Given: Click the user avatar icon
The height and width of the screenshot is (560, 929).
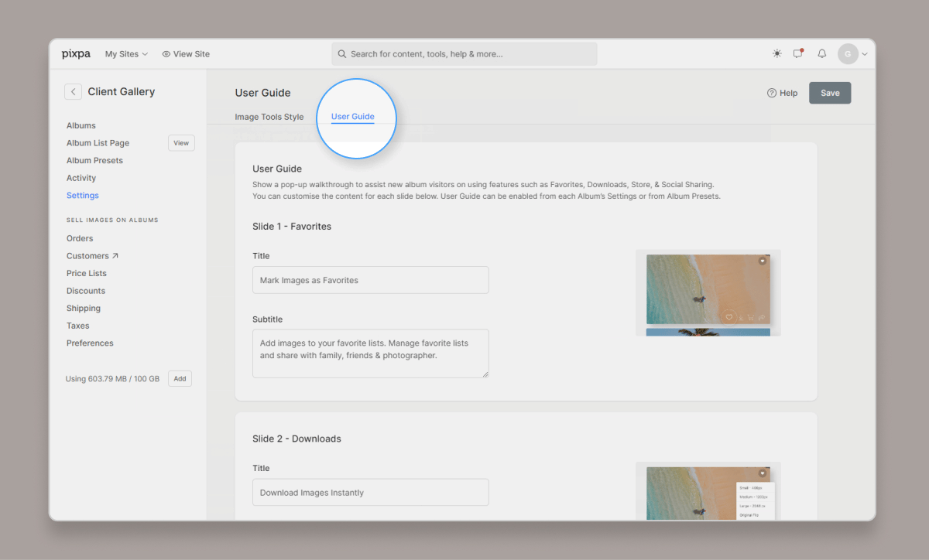Looking at the screenshot, I should pyautogui.click(x=848, y=54).
